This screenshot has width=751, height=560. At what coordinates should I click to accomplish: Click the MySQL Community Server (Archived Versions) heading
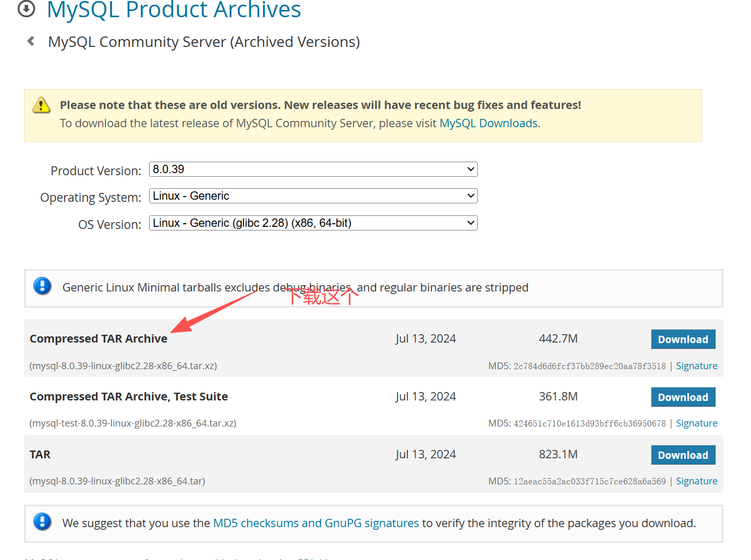[x=204, y=42]
